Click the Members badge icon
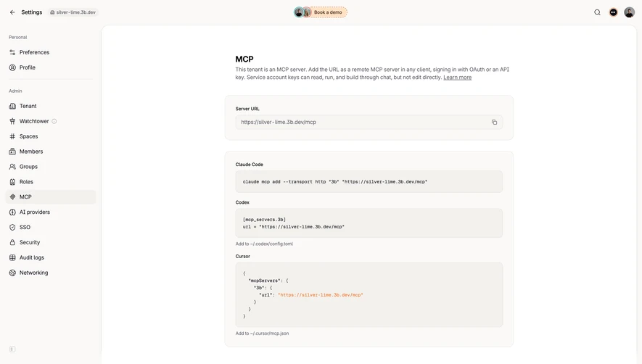This screenshot has height=364, width=642. pos(12,152)
